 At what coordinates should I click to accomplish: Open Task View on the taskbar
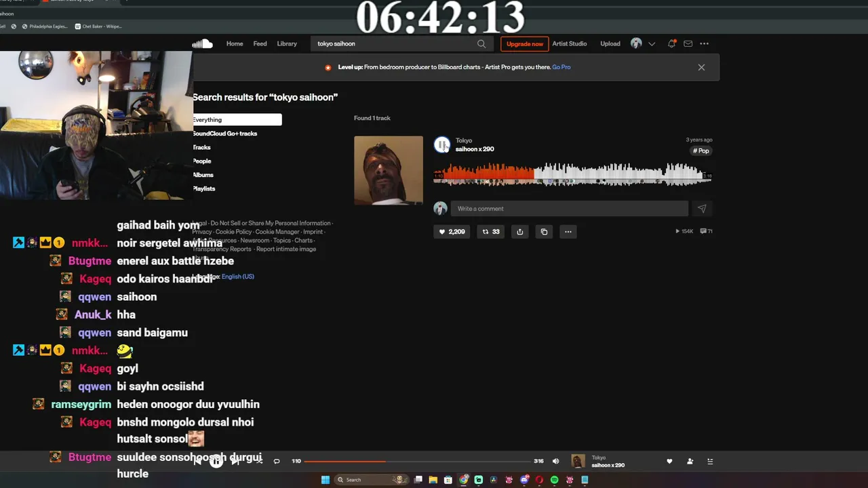click(418, 480)
